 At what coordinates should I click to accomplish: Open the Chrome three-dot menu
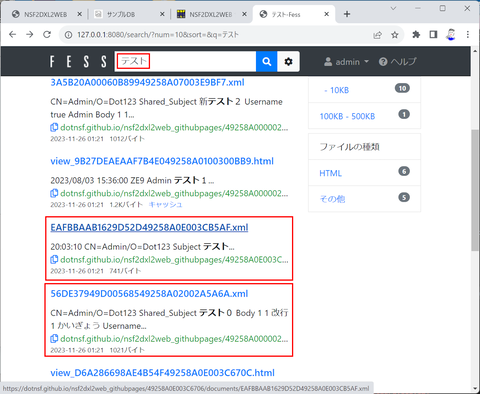(x=468, y=34)
